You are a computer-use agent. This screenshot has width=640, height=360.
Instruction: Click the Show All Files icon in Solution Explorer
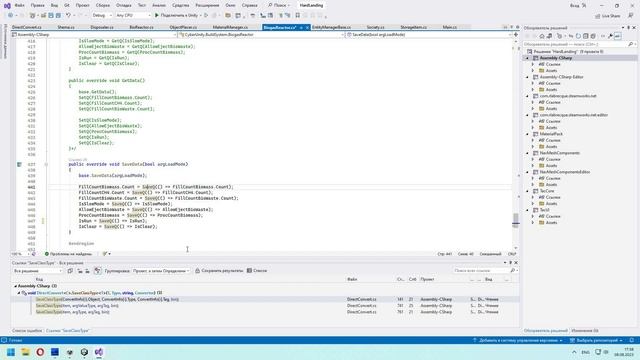[x=593, y=36]
